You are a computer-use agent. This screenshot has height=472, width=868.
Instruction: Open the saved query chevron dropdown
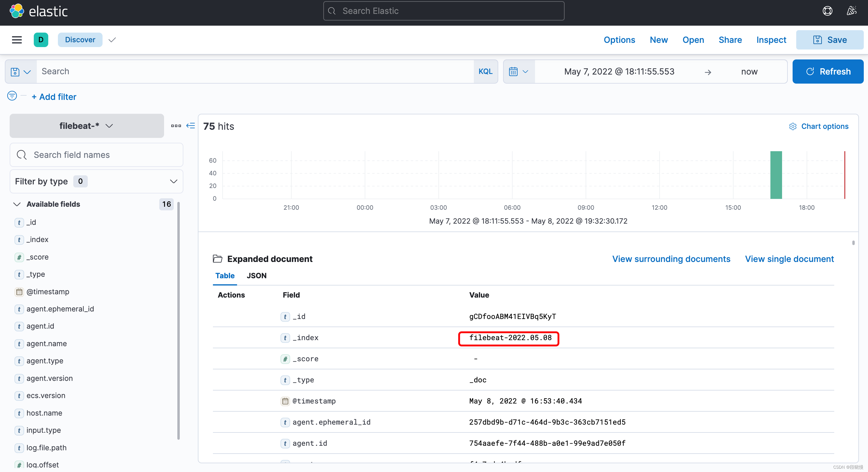coord(27,72)
